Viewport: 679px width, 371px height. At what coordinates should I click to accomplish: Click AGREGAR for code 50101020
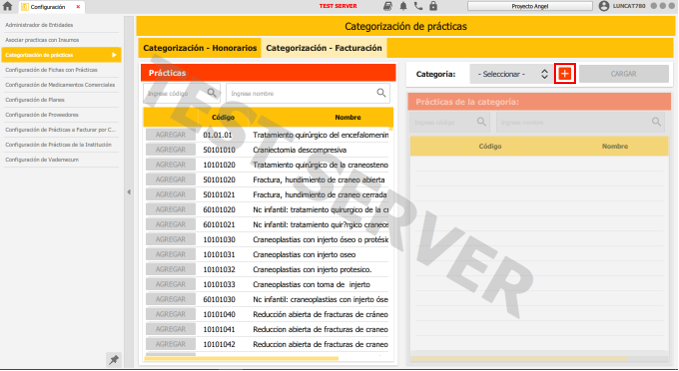[171, 180]
